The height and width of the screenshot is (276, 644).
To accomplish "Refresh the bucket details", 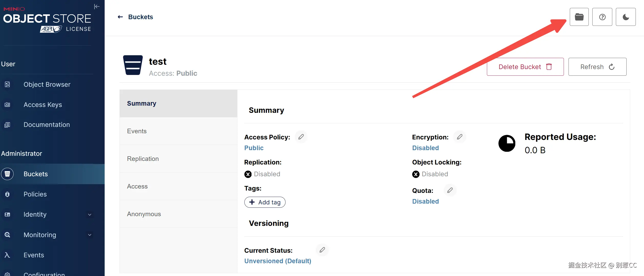I will click(597, 67).
